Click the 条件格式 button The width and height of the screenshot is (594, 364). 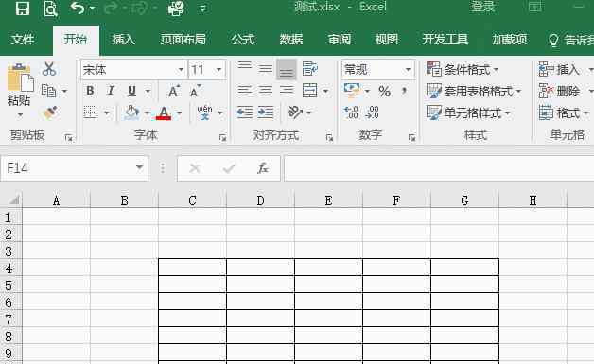point(463,70)
